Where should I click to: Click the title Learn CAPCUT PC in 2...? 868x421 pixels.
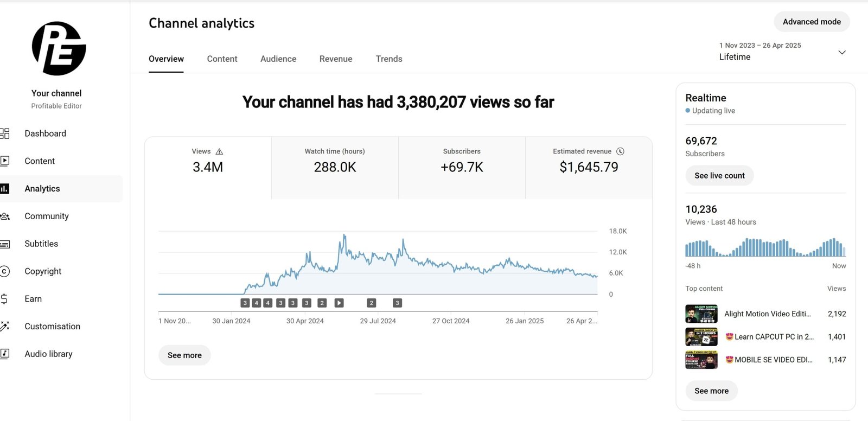click(770, 337)
